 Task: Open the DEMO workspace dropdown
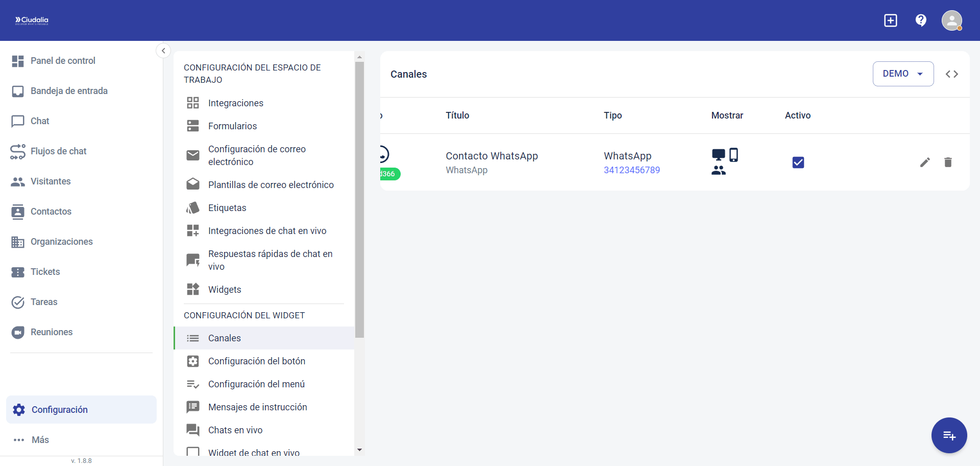(x=903, y=74)
